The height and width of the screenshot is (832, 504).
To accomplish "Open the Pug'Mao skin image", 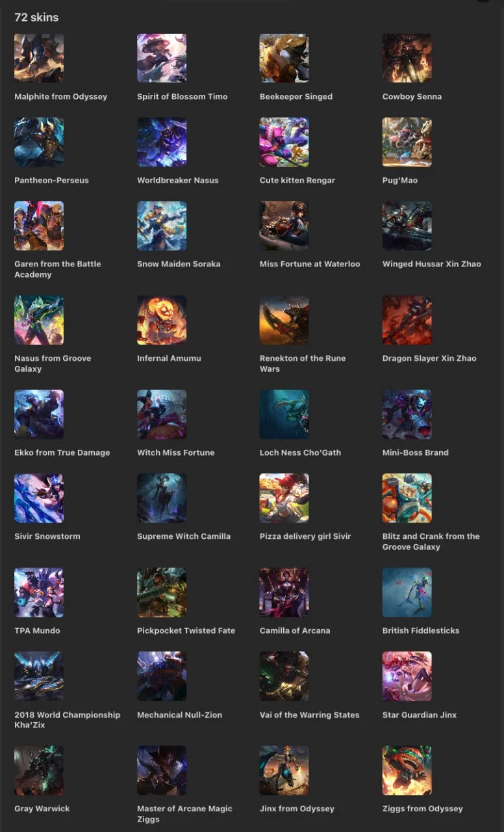I will click(x=407, y=142).
